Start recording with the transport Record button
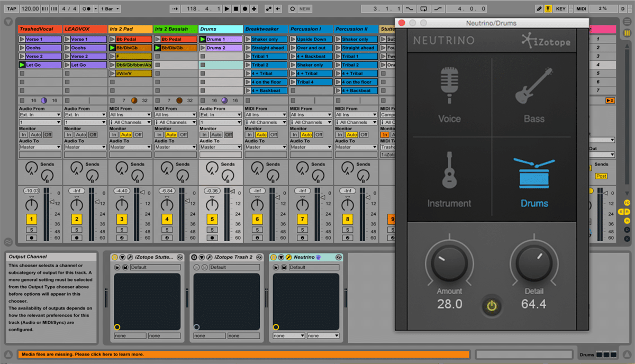The width and height of the screenshot is (635, 364). pyautogui.click(x=245, y=9)
